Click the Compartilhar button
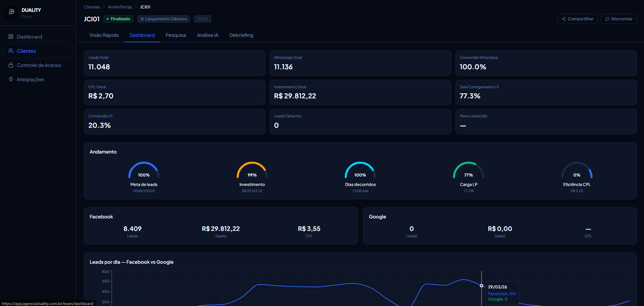This screenshot has height=306, width=644. [x=578, y=19]
